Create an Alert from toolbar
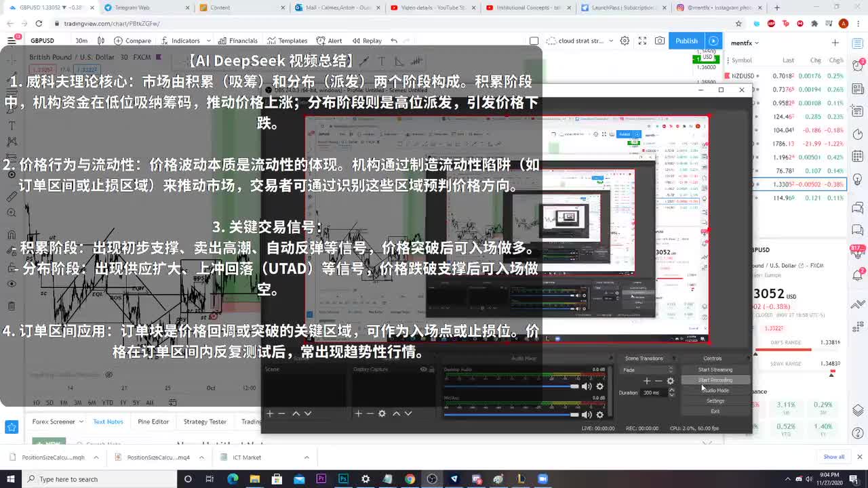 click(x=330, y=41)
